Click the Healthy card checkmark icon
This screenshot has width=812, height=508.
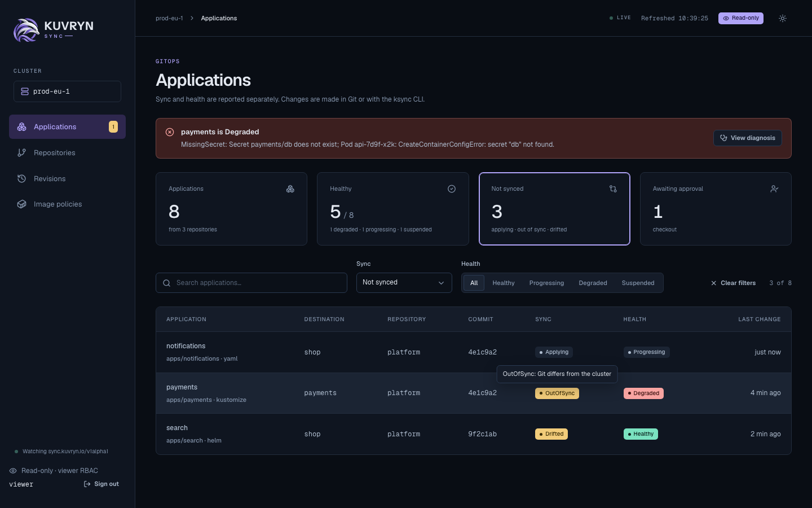click(x=452, y=189)
